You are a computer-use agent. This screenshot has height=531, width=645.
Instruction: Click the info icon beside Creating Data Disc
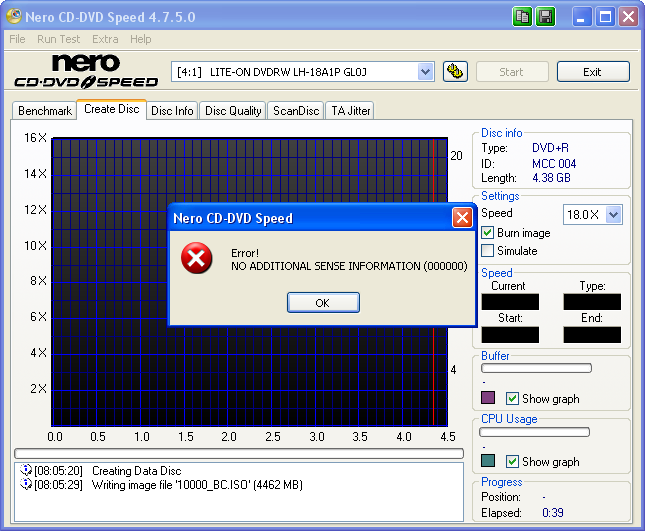26,470
